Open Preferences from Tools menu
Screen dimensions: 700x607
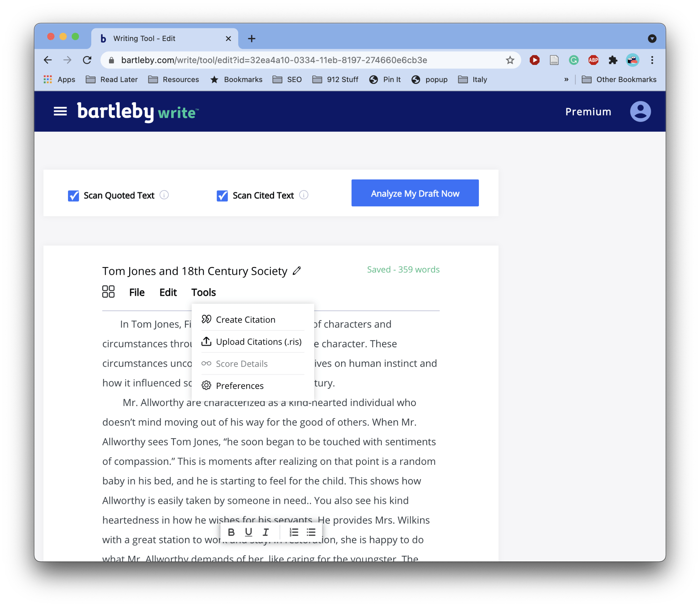[x=240, y=386]
